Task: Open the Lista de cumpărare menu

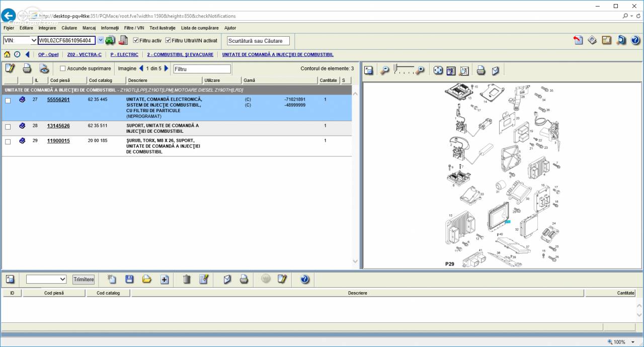Action: [200, 28]
